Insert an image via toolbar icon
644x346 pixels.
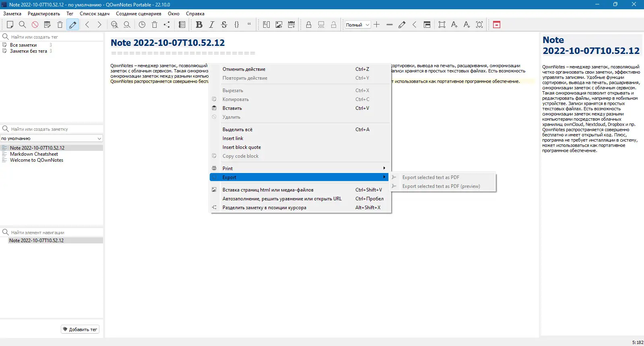279,25
